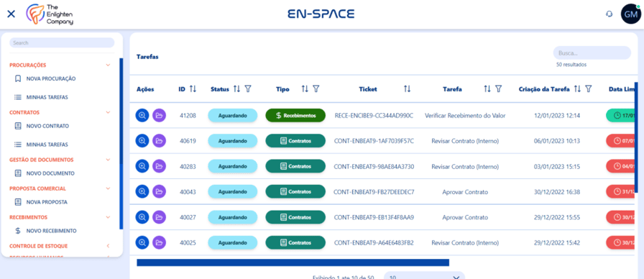Open The Enlighten Company logo
The image size is (644, 279).
tap(50, 15)
